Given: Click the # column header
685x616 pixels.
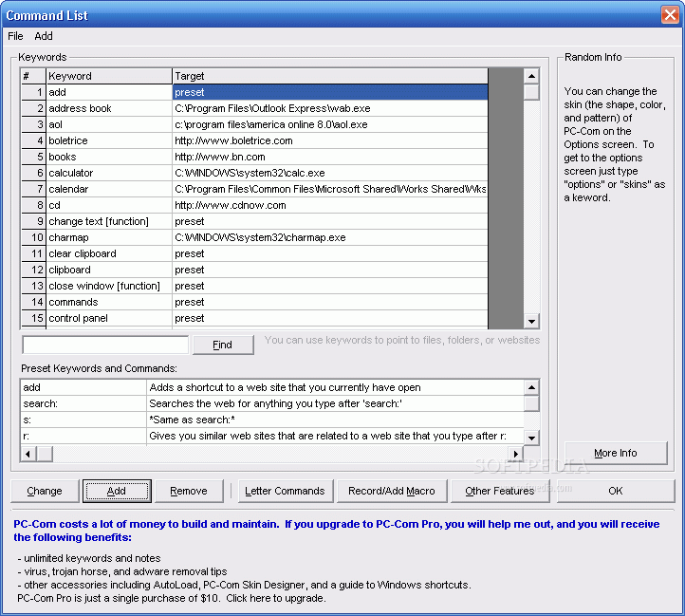Looking at the screenshot, I should [33, 76].
